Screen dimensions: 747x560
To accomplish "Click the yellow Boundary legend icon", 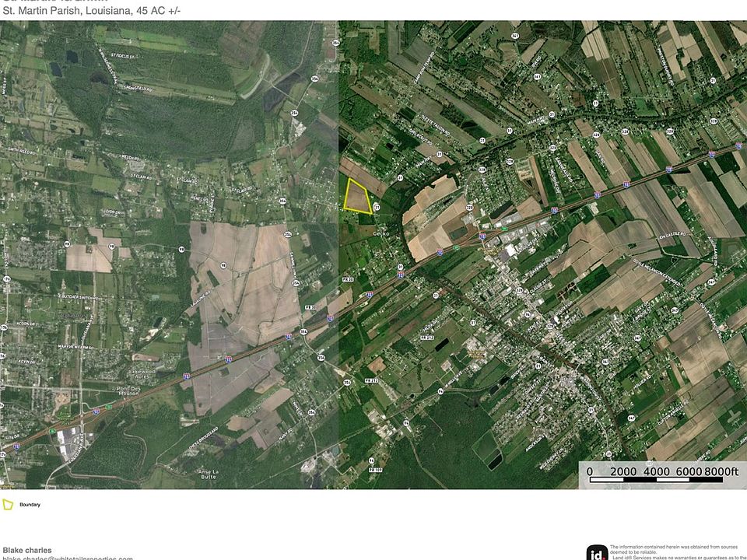I will point(8,504).
